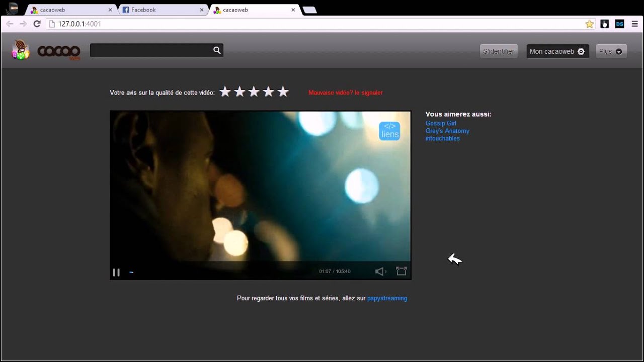Report bad video via 'Mauvaise vidéo? le signaler'
Screen dimensions: 644x362
pyautogui.click(x=345, y=93)
